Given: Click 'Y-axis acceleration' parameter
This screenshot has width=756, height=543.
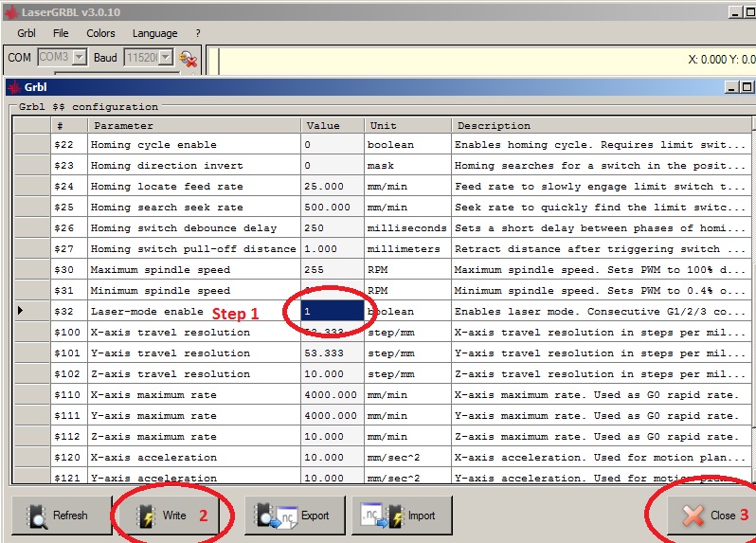Looking at the screenshot, I should 194,477.
